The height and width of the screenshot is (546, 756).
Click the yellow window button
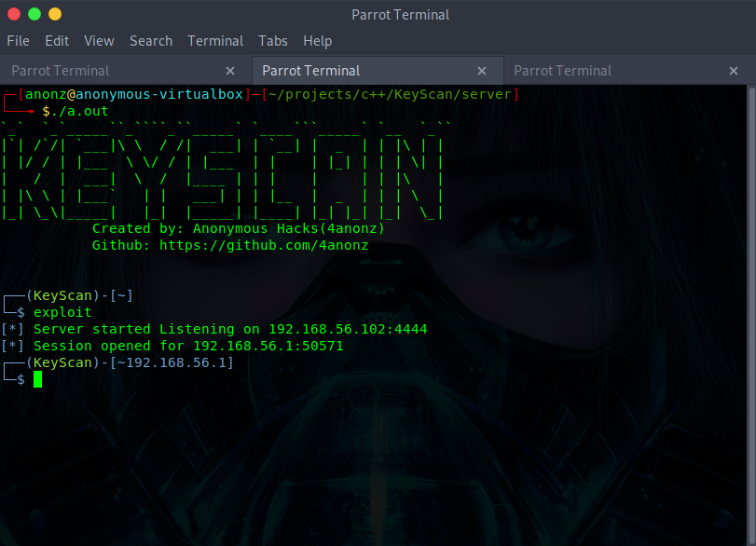click(x=55, y=15)
